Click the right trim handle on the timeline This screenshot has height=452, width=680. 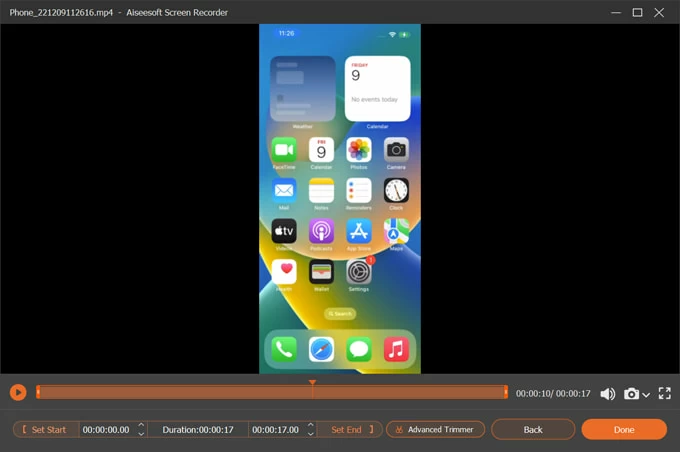pyautogui.click(x=506, y=392)
